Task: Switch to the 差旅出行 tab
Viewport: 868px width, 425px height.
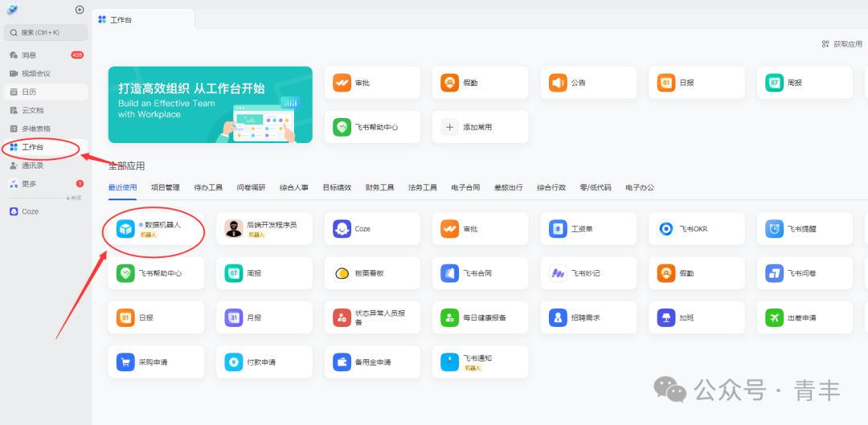Action: click(x=509, y=188)
